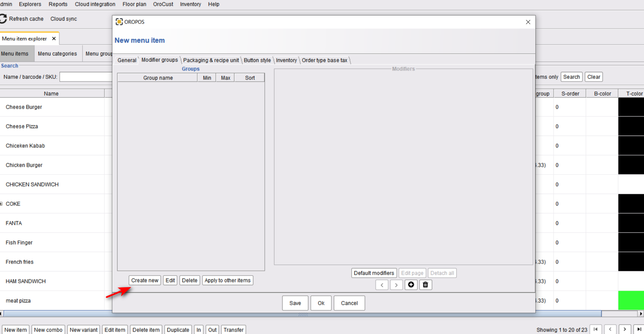Open the Inventory tab in dialog
Screen dimensions: 644x334
coord(286,60)
